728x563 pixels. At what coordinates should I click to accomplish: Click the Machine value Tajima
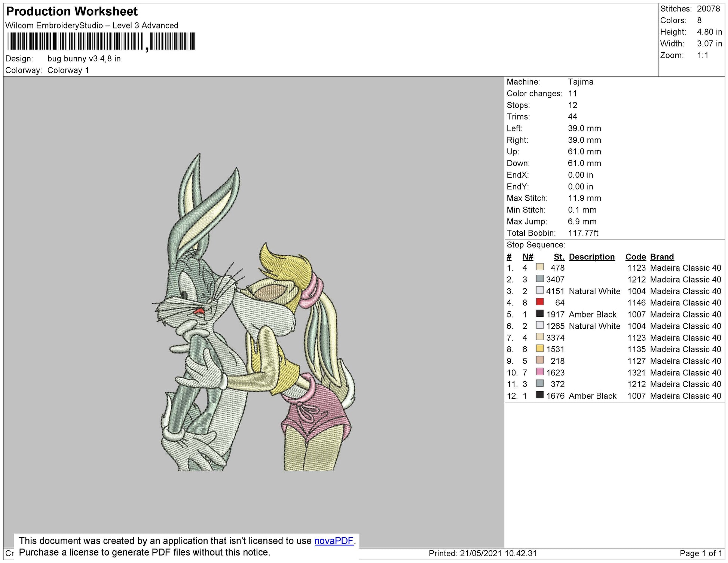point(581,82)
